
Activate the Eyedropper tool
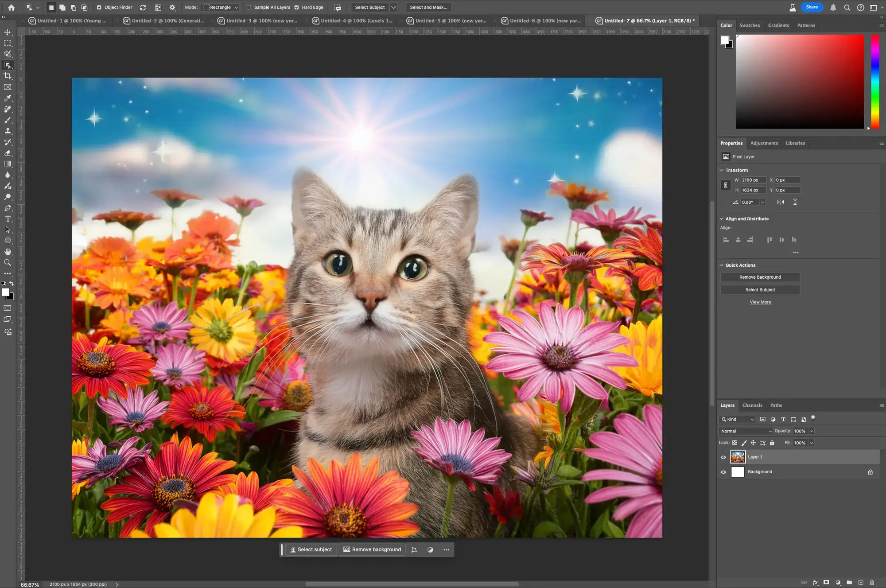[8, 98]
